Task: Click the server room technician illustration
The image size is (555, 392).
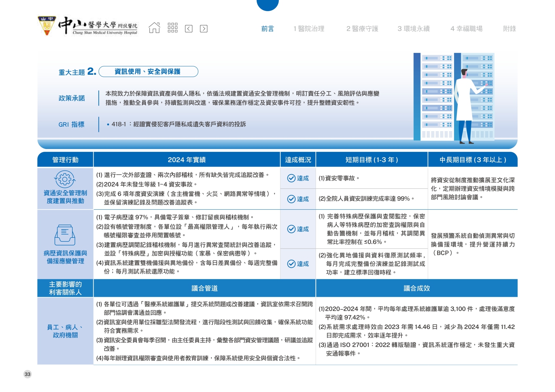Action: coord(454,97)
